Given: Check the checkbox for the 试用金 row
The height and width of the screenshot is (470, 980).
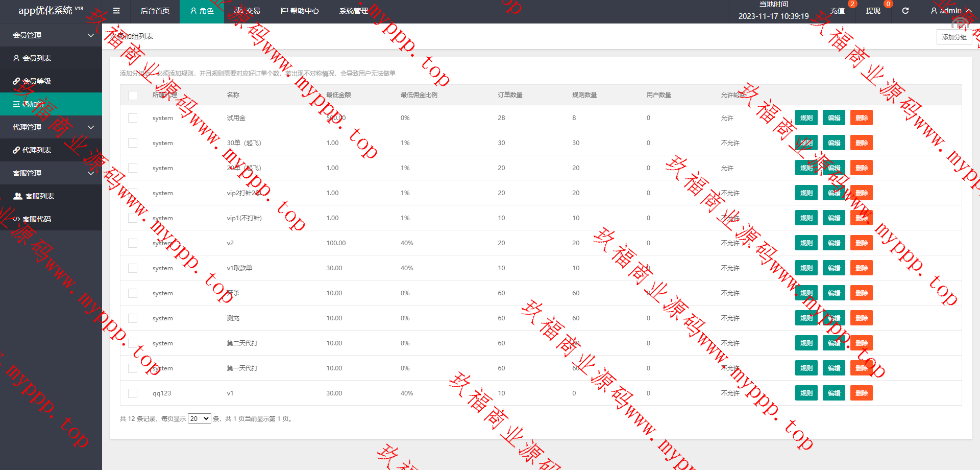Looking at the screenshot, I should click(133, 118).
